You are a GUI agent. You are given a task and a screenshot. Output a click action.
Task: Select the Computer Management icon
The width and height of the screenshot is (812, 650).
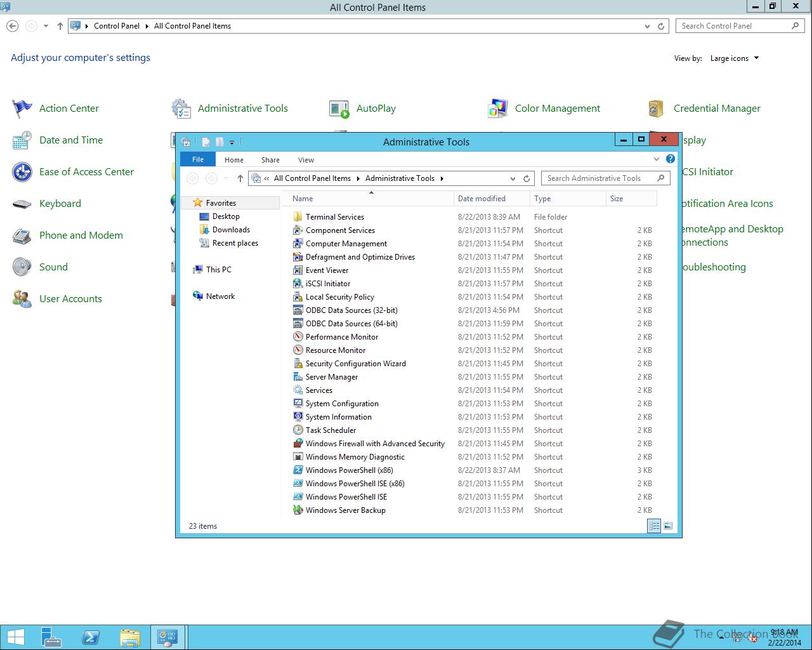coord(298,244)
